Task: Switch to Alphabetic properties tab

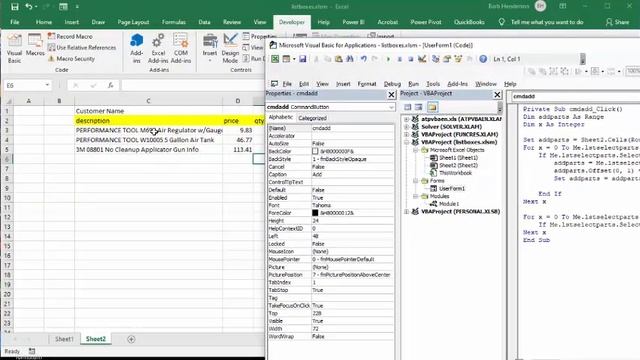Action: point(280,118)
